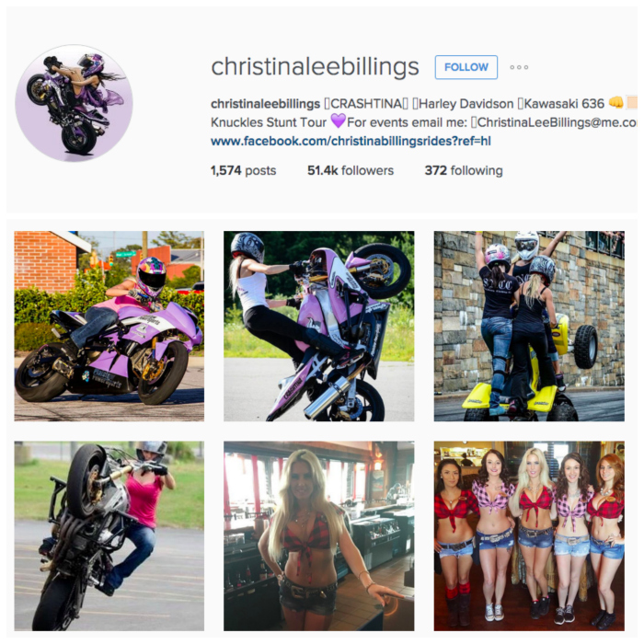Click the christinaleebillings username heading
Image resolution: width=644 pixels, height=644 pixels.
point(315,66)
